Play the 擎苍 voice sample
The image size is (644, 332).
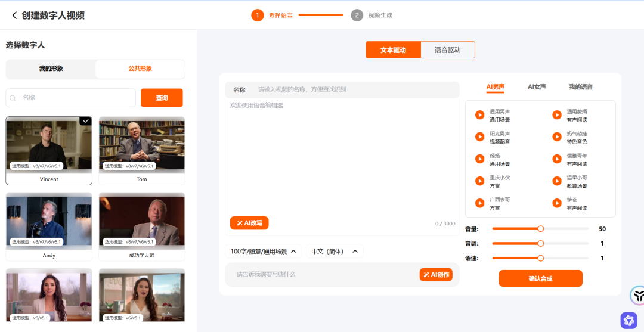(x=557, y=203)
